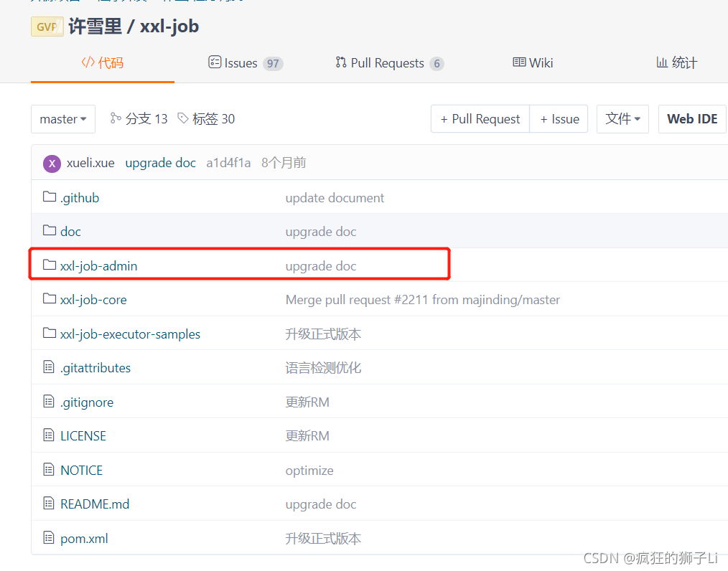
Task: Click the LICENSE file icon
Action: point(49,435)
